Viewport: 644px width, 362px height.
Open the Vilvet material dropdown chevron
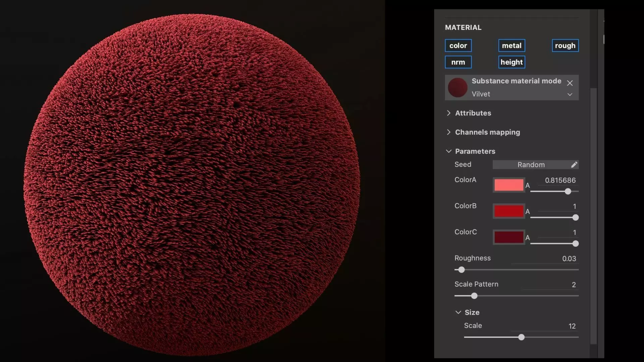[570, 95]
